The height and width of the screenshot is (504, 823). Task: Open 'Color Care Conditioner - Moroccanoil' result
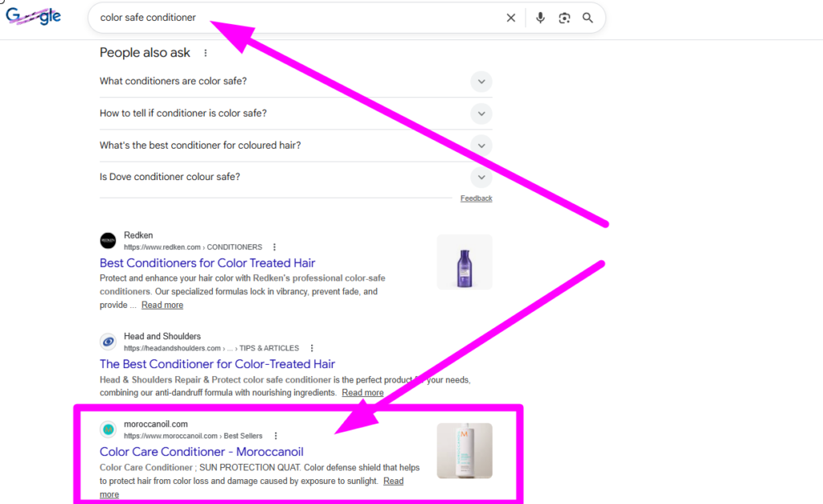(201, 451)
